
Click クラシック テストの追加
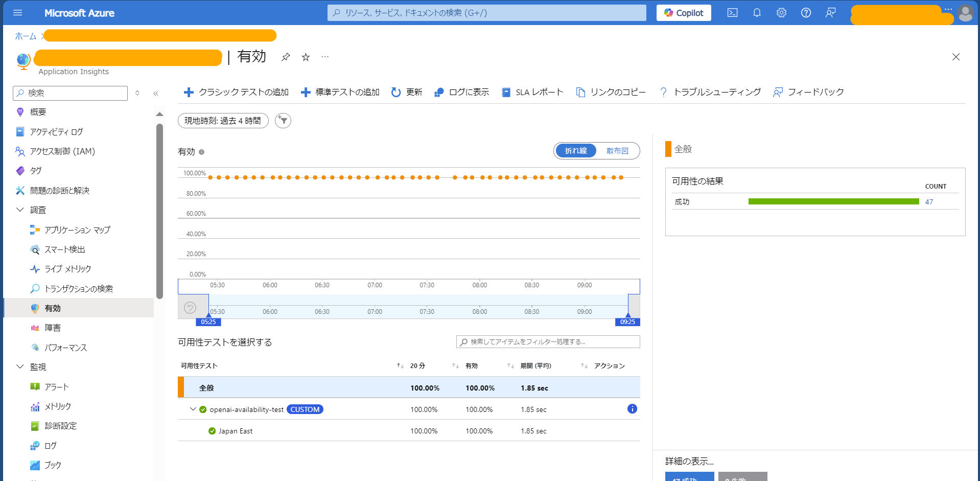[x=237, y=92]
